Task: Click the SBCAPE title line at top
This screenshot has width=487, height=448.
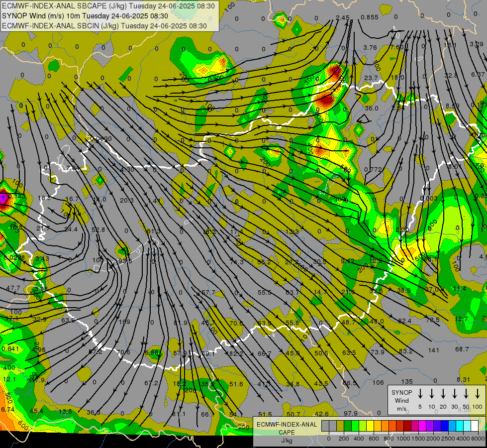Action: (x=108, y=6)
